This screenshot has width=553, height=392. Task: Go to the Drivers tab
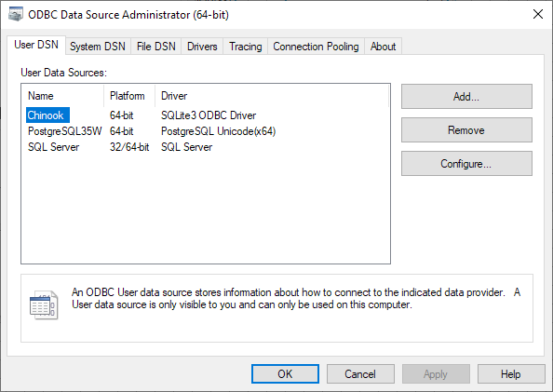[x=202, y=47]
